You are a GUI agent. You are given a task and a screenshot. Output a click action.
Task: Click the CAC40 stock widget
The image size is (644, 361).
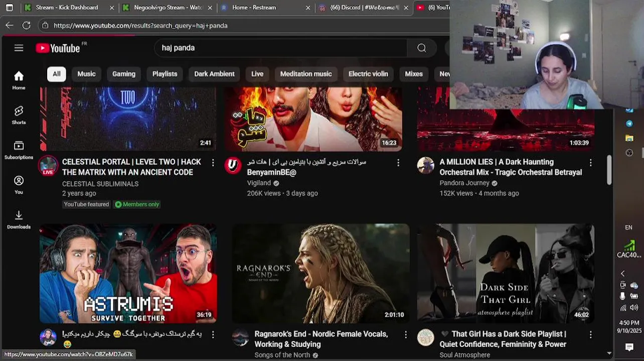pyautogui.click(x=629, y=249)
